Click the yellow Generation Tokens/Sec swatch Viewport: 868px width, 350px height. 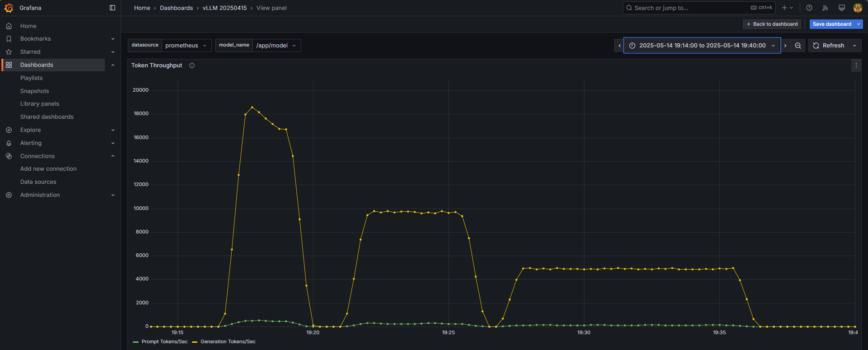(195, 342)
